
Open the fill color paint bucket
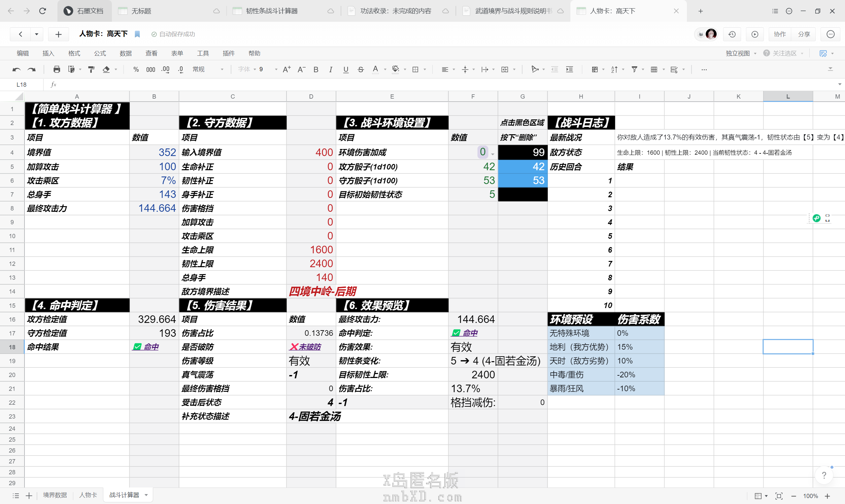(395, 69)
